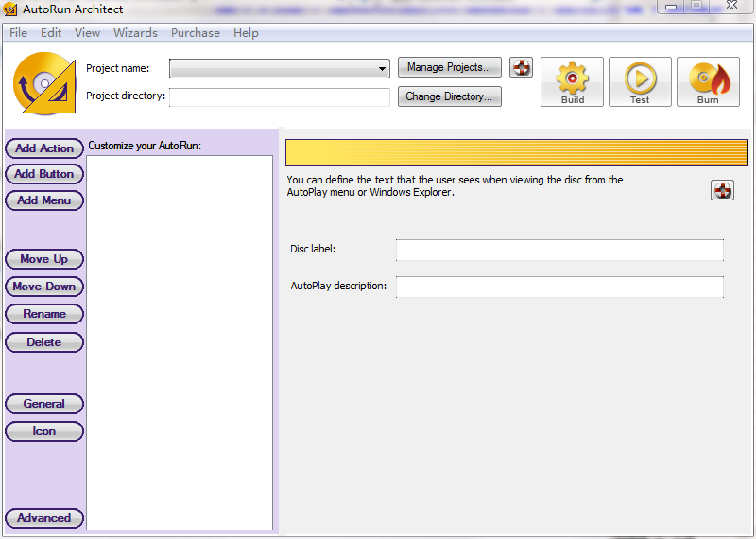Click the Add Action button
The image size is (756, 539).
click(44, 148)
